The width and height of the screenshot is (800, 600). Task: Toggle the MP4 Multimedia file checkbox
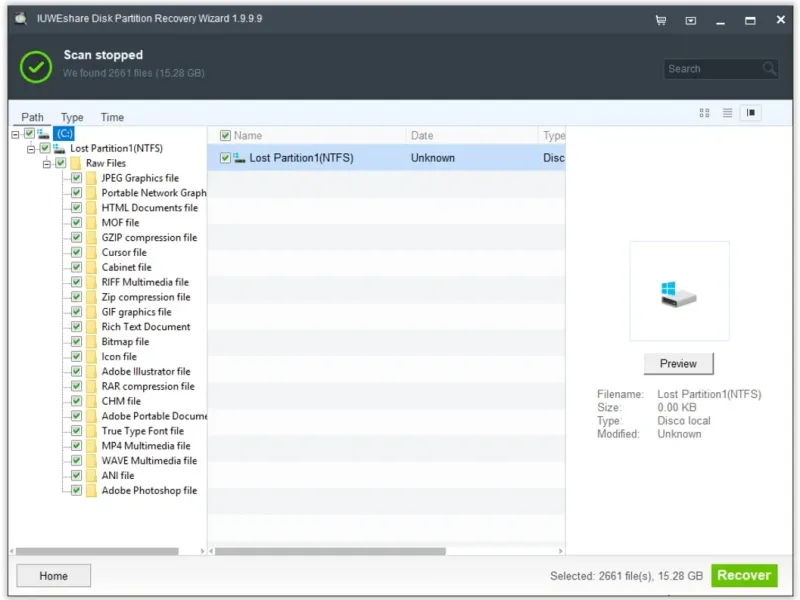click(x=76, y=446)
